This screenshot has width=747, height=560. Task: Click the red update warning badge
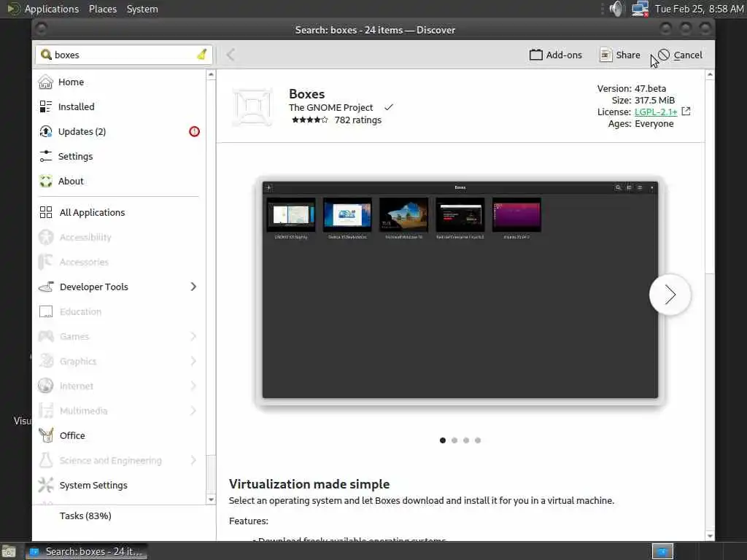(194, 131)
